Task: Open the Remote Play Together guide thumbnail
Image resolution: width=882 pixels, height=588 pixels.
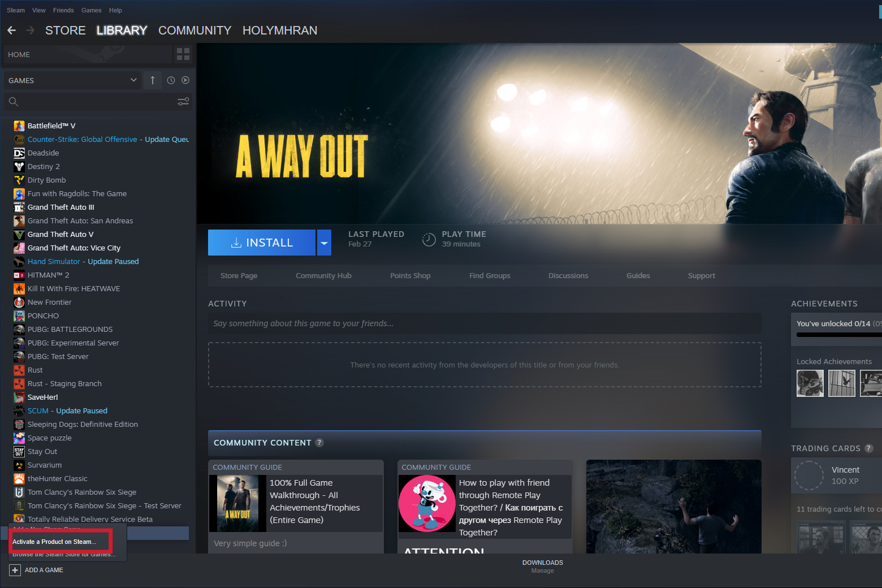Action: [427, 503]
